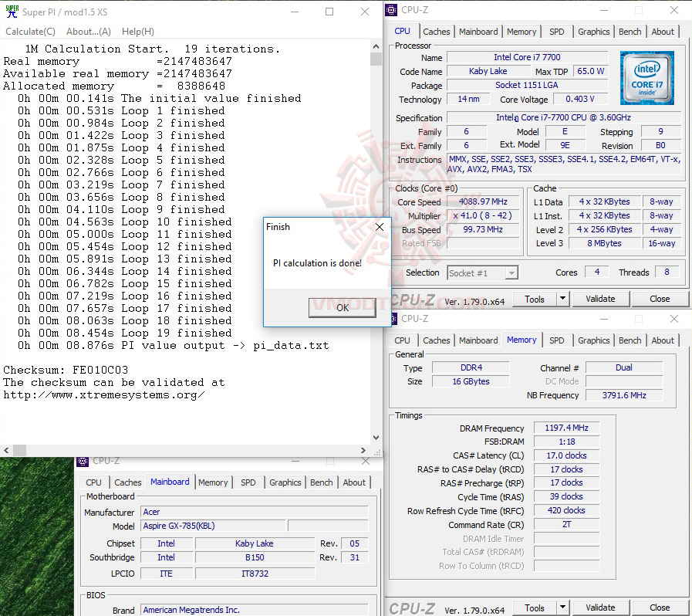Select Graphics tab in Memory CPU-Z window
The width and height of the screenshot is (692, 616).
point(593,340)
